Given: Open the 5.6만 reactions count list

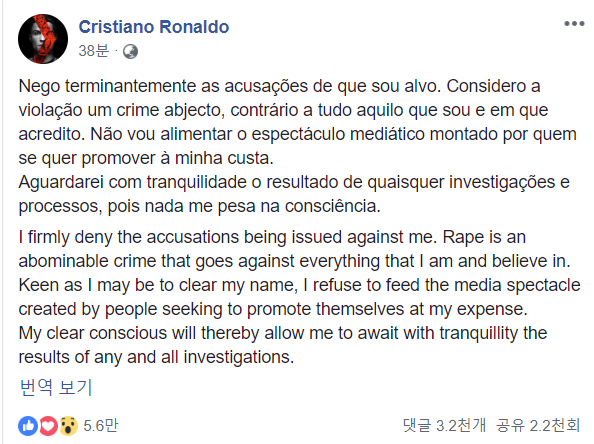Looking at the screenshot, I should click(100, 426).
